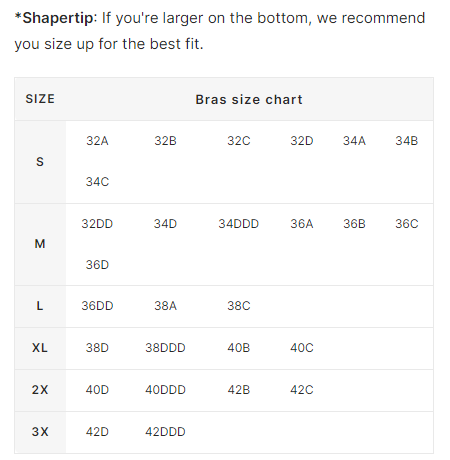The width and height of the screenshot is (450, 460).
Task: Select the 34B size cell
Action: (x=407, y=141)
